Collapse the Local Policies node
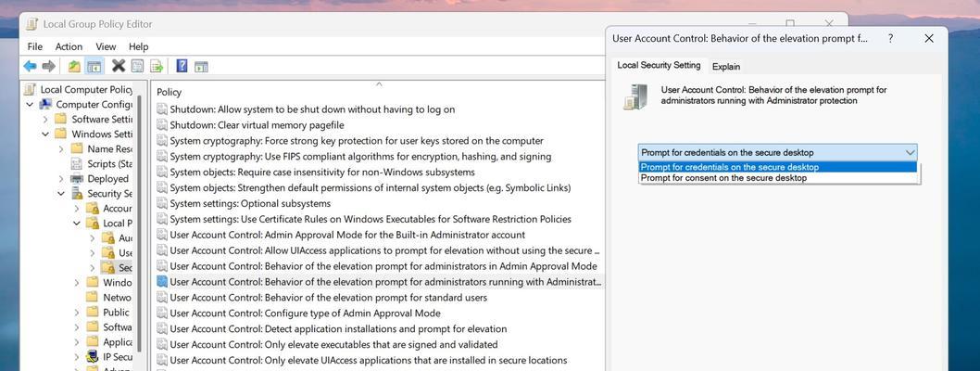This screenshot has width=980, height=371. click(77, 224)
